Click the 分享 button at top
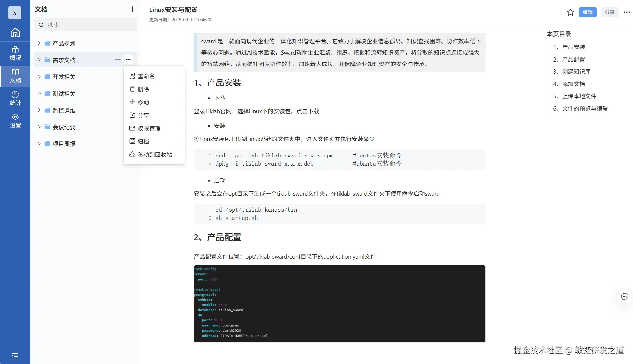Image resolution: width=633 pixels, height=364 pixels. 609,12
